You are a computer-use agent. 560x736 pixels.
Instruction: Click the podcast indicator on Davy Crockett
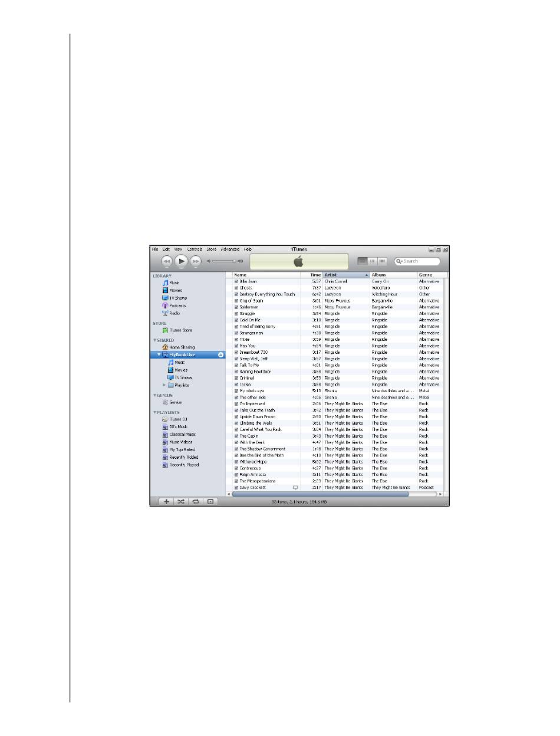[295, 488]
